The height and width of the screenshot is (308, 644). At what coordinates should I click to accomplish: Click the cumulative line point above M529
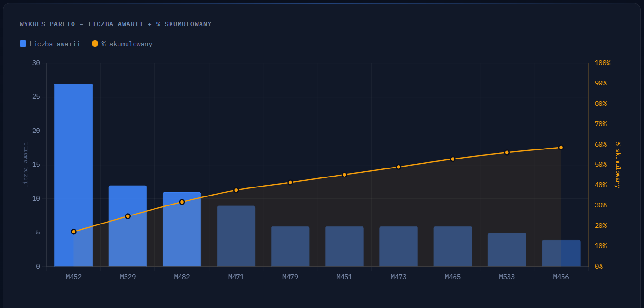127,216
